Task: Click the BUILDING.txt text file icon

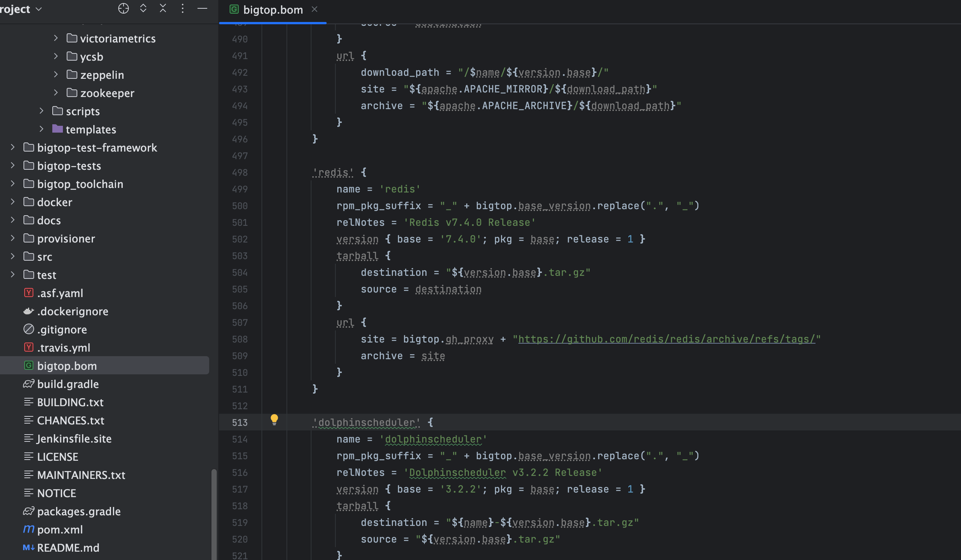Action: click(28, 402)
